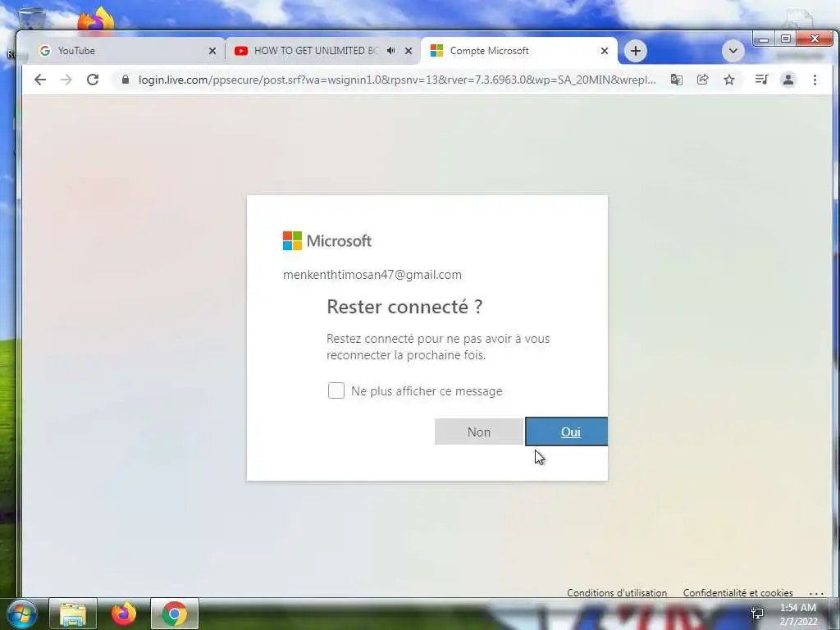
Task: Click the Oui button
Action: [x=567, y=431]
